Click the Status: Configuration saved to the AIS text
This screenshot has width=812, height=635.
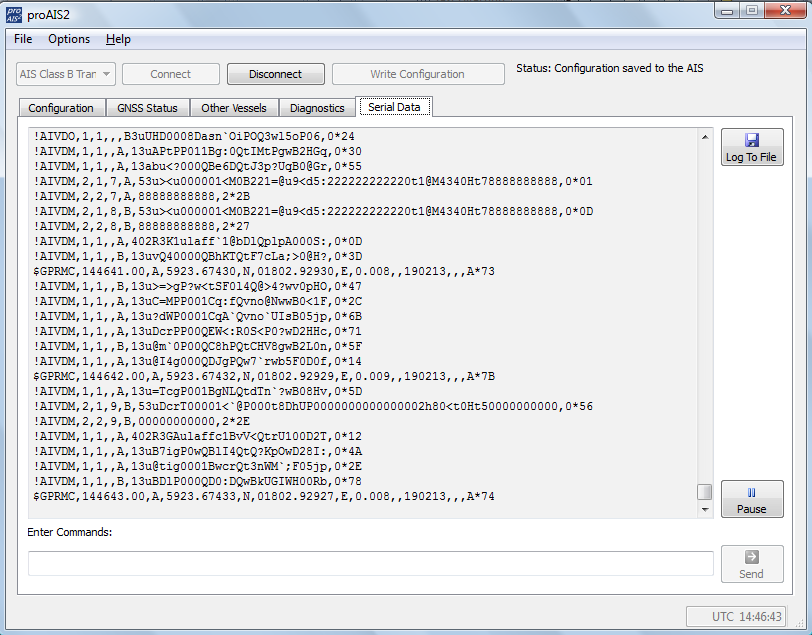click(x=610, y=68)
